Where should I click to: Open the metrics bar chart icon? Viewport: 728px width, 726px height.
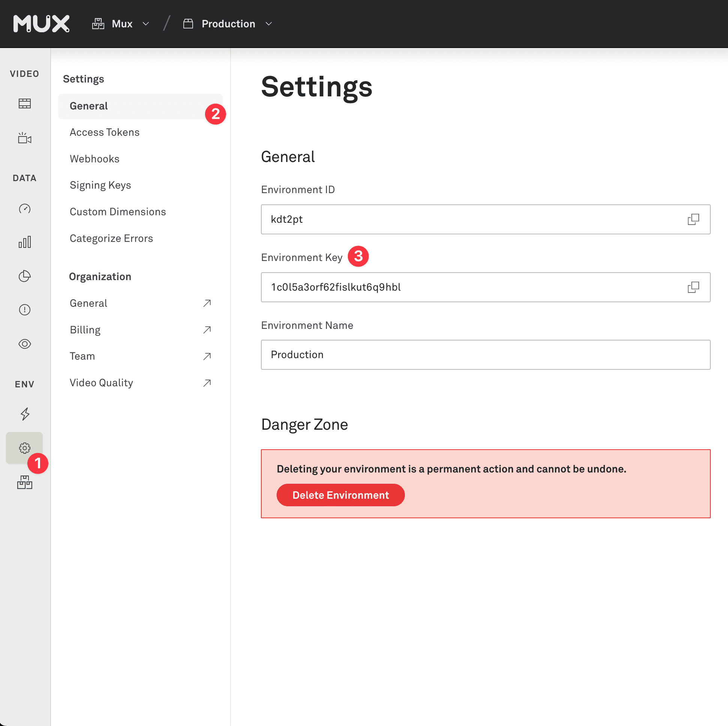pos(24,242)
